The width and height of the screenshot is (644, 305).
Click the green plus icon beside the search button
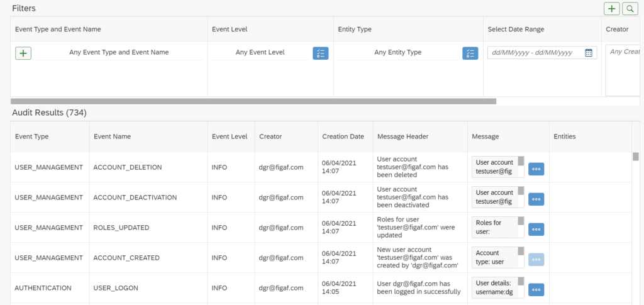(x=612, y=8)
